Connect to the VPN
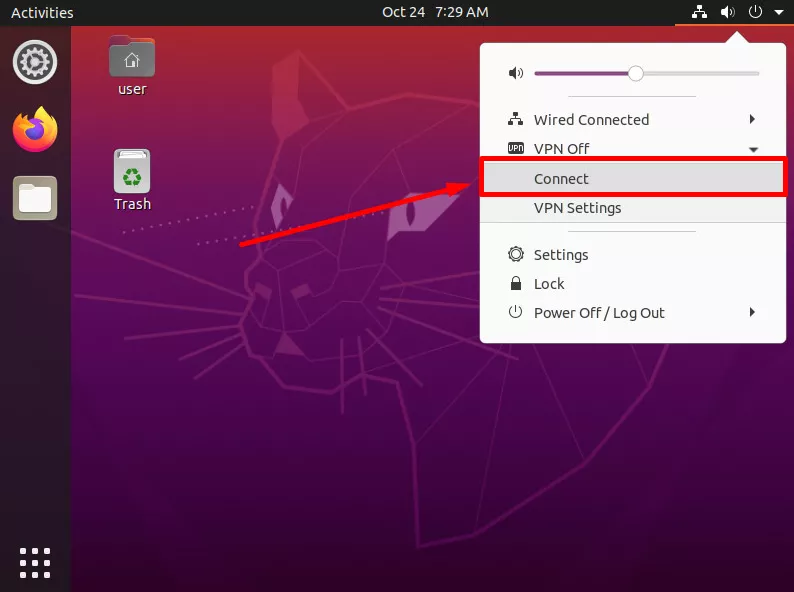 pos(632,178)
